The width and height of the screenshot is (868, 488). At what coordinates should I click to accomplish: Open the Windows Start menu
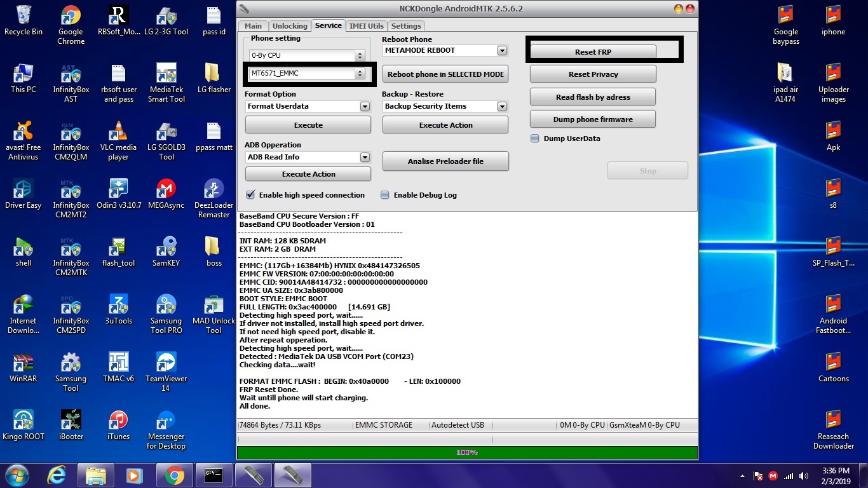coord(16,475)
